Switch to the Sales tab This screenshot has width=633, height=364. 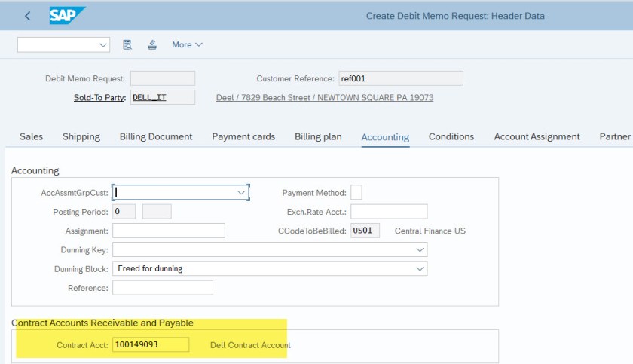point(31,136)
